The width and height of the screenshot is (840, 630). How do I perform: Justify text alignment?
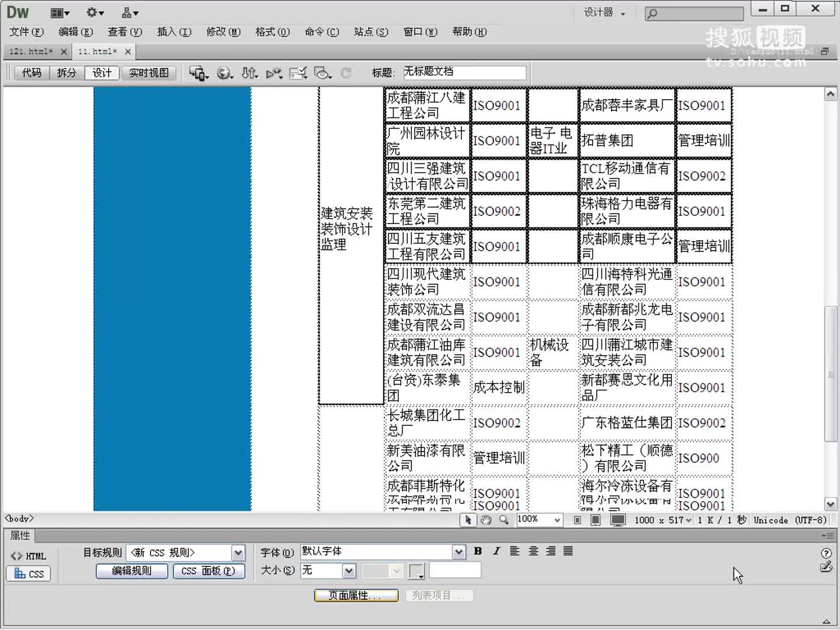[x=568, y=551]
